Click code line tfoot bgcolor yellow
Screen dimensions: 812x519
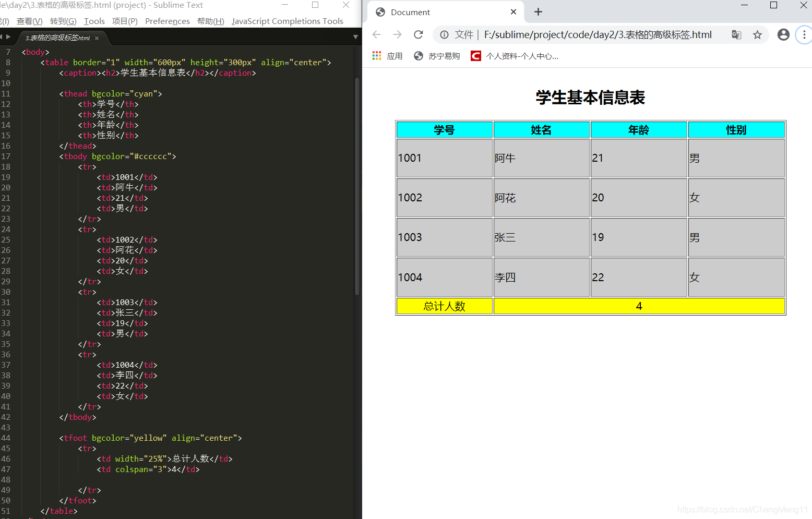point(150,438)
